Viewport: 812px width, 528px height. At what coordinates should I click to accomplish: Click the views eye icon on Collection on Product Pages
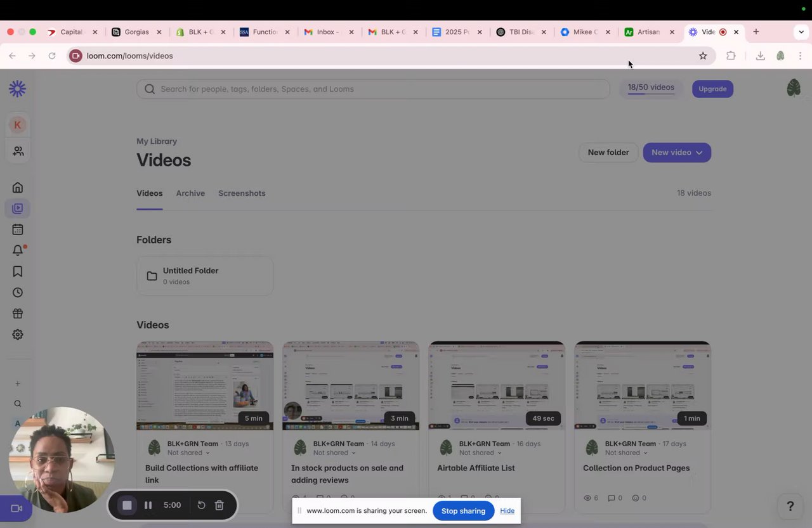[587, 498]
